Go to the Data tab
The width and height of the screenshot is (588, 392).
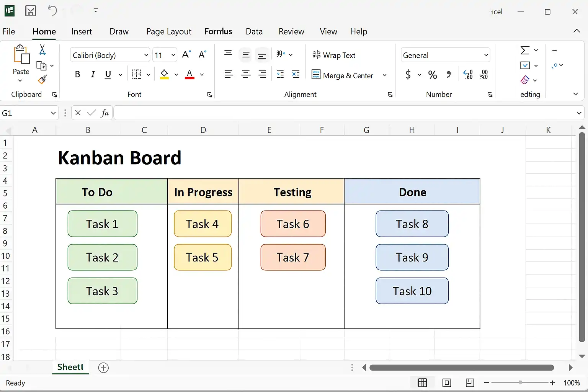click(x=254, y=31)
